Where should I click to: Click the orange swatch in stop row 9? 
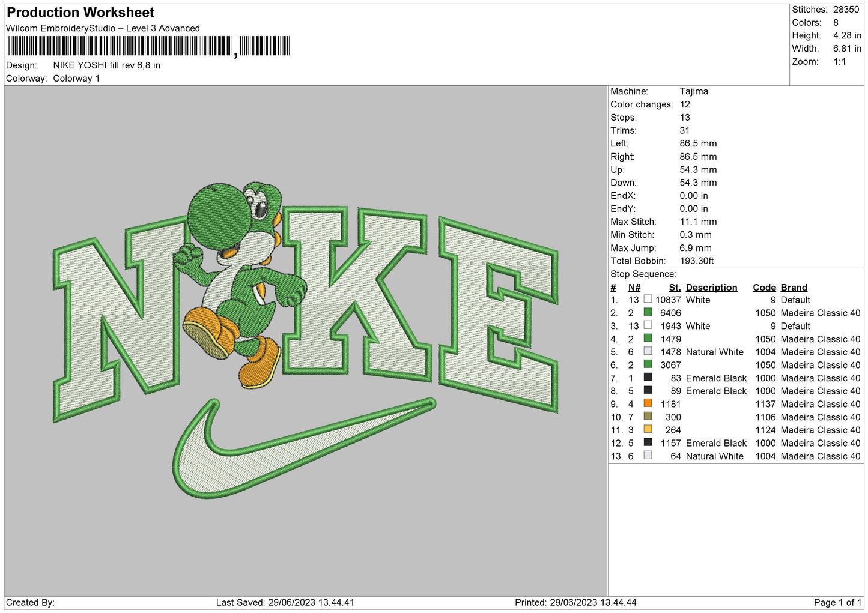coord(648,403)
